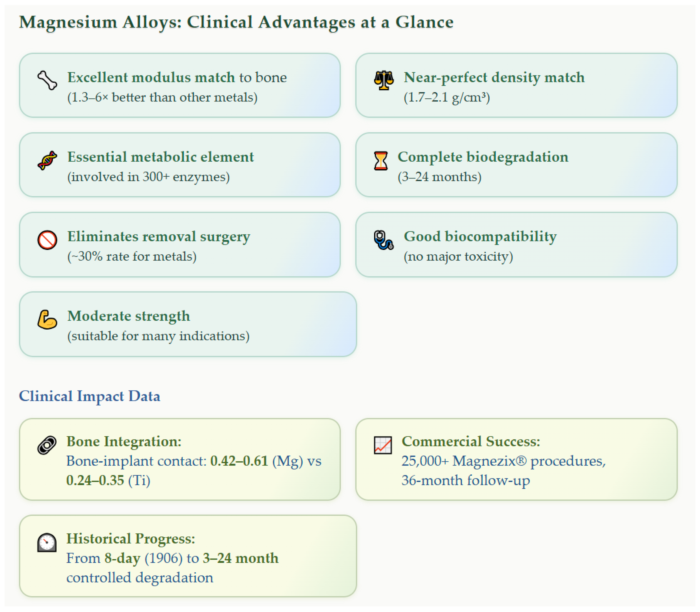
Task: Click the 'Good biocompatibility' heading
Action: (x=480, y=237)
